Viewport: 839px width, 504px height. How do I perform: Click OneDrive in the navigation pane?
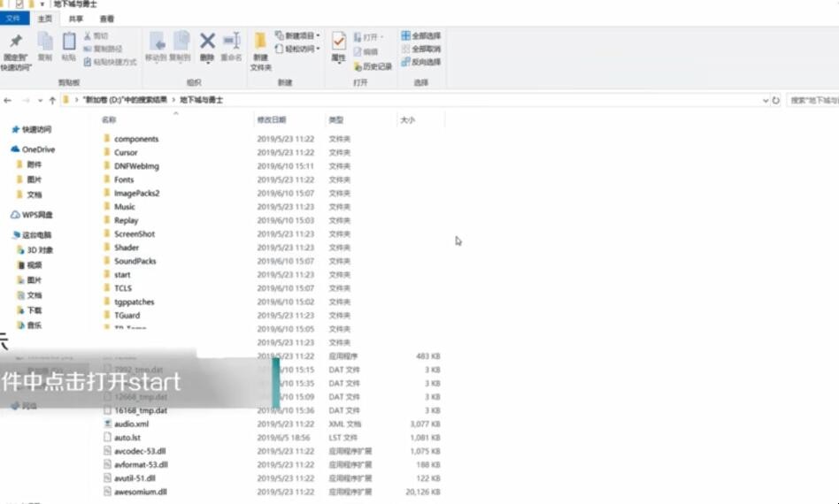(x=38, y=149)
